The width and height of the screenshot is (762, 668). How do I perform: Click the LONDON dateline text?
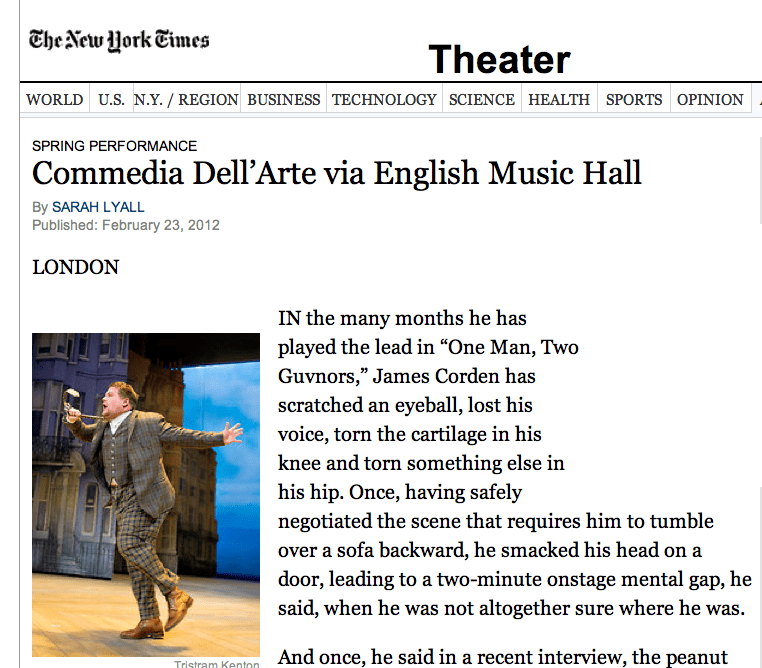coord(75,267)
